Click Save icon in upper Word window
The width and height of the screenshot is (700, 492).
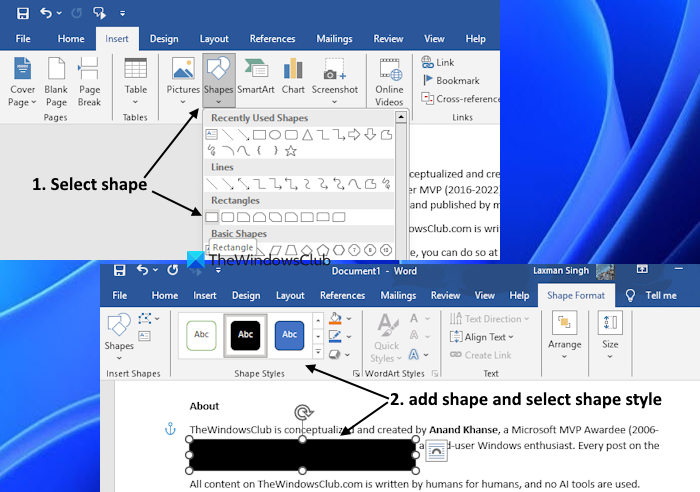(x=23, y=13)
